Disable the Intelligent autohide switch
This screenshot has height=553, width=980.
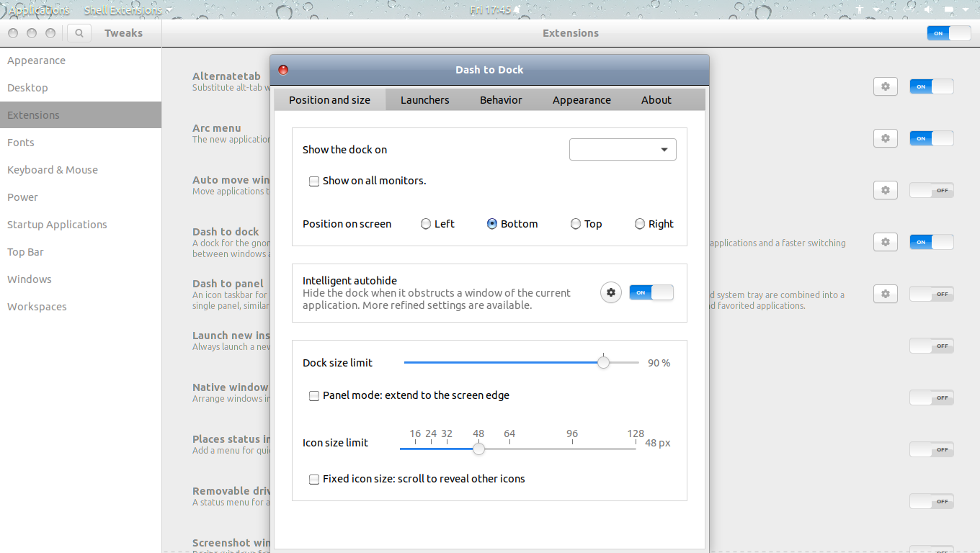pyautogui.click(x=651, y=292)
